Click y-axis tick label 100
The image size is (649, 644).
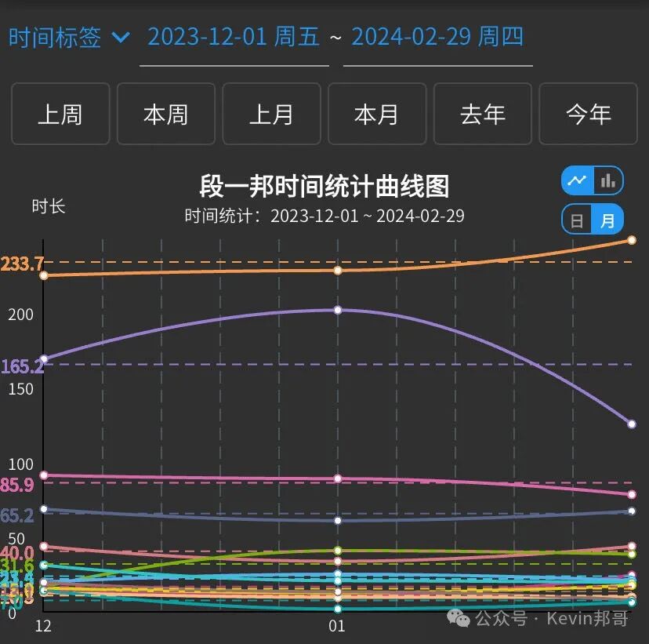click(x=20, y=464)
